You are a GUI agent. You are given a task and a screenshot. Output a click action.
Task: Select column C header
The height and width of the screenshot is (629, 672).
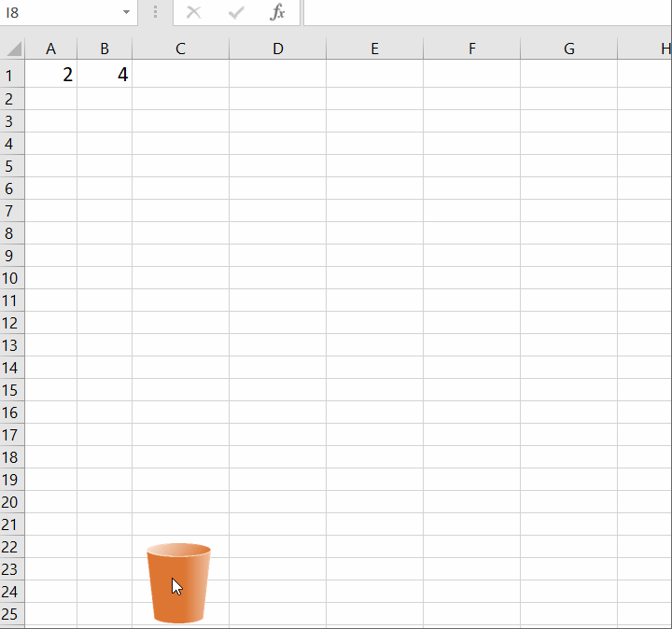pos(180,49)
